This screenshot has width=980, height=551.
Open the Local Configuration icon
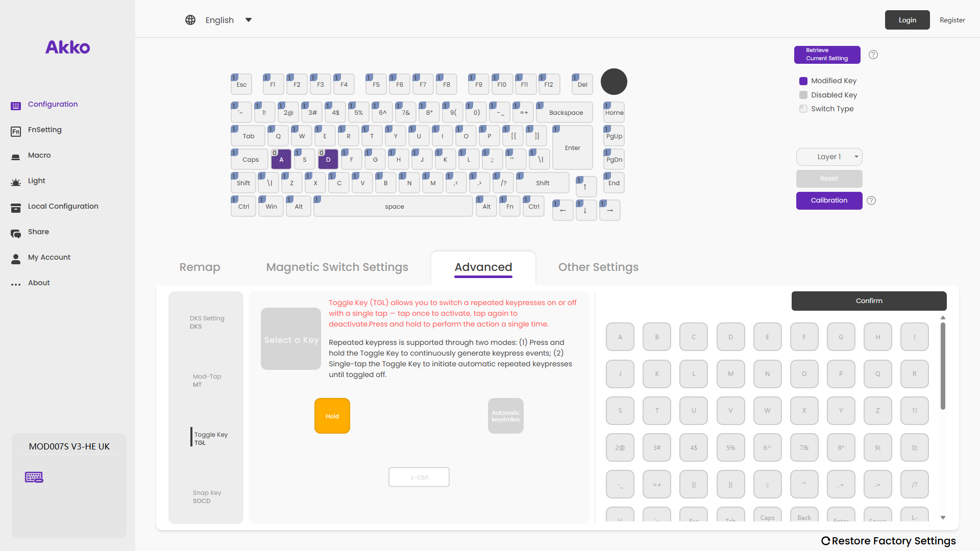point(16,208)
